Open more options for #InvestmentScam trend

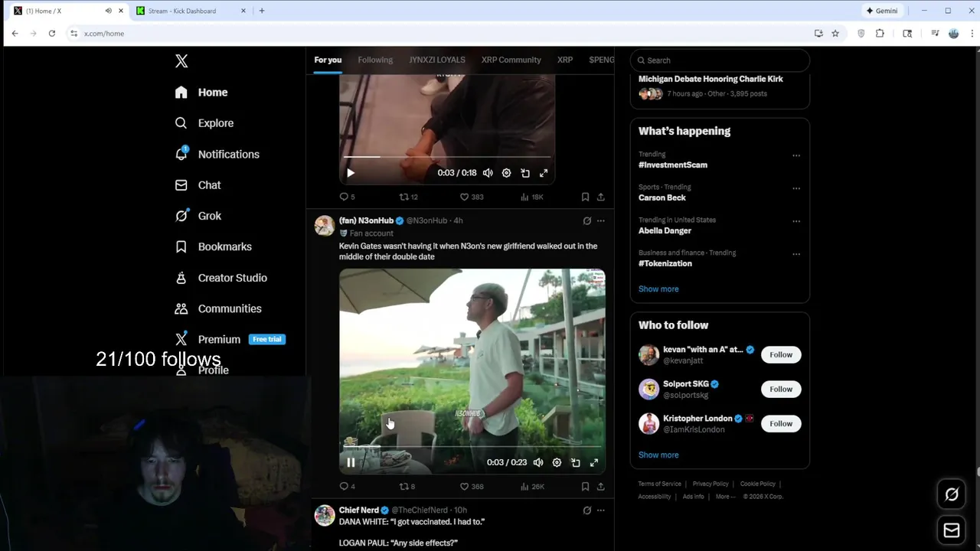click(x=796, y=155)
